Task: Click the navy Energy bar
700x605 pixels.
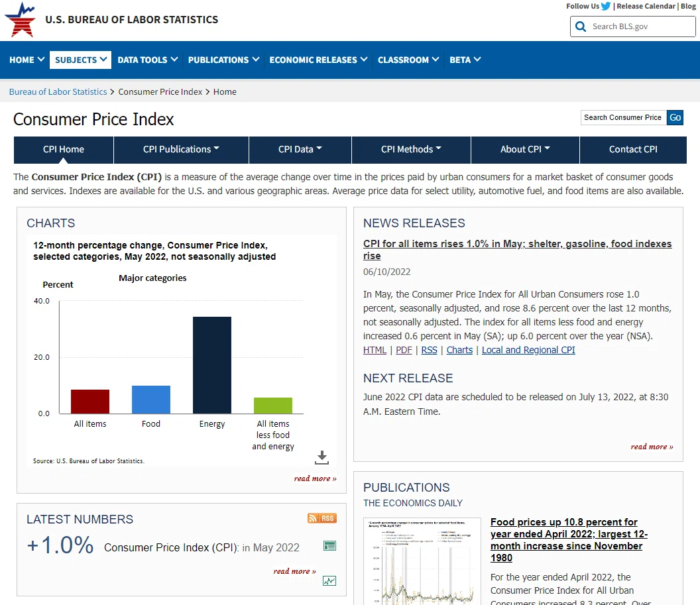Action: click(212, 365)
